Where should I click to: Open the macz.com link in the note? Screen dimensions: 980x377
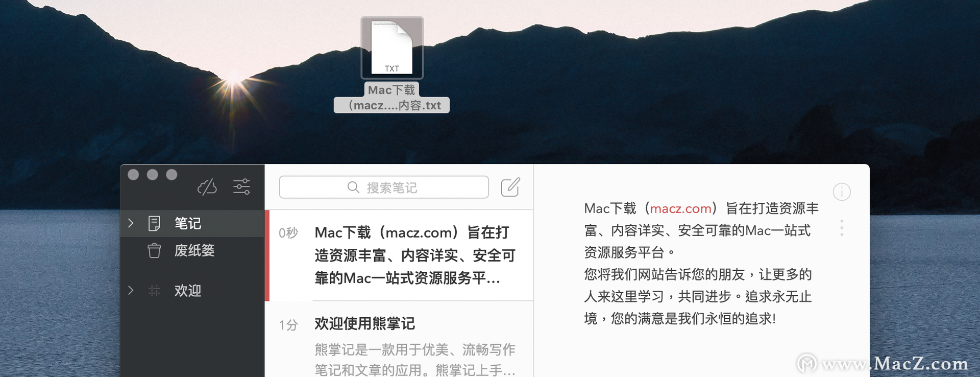[680, 208]
